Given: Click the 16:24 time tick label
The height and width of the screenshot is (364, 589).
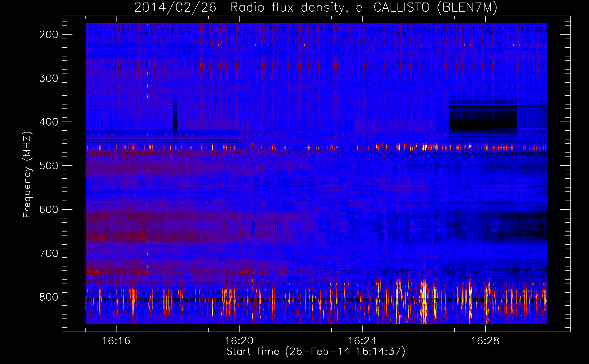Looking at the screenshot, I should tap(362, 341).
